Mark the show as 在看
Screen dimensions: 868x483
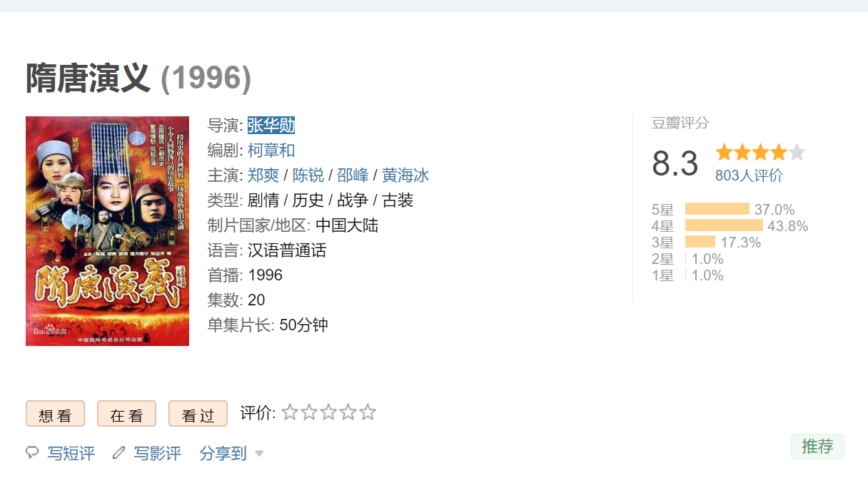coord(126,414)
